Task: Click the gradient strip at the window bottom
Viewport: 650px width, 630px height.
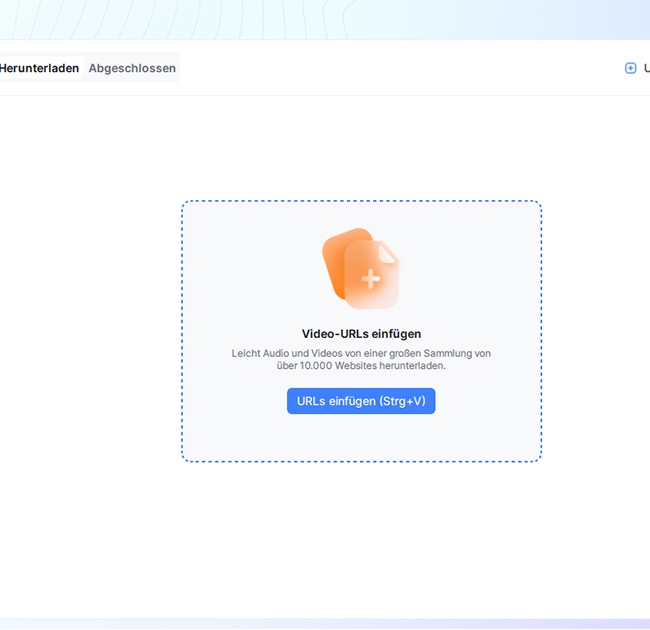Action: [325, 624]
